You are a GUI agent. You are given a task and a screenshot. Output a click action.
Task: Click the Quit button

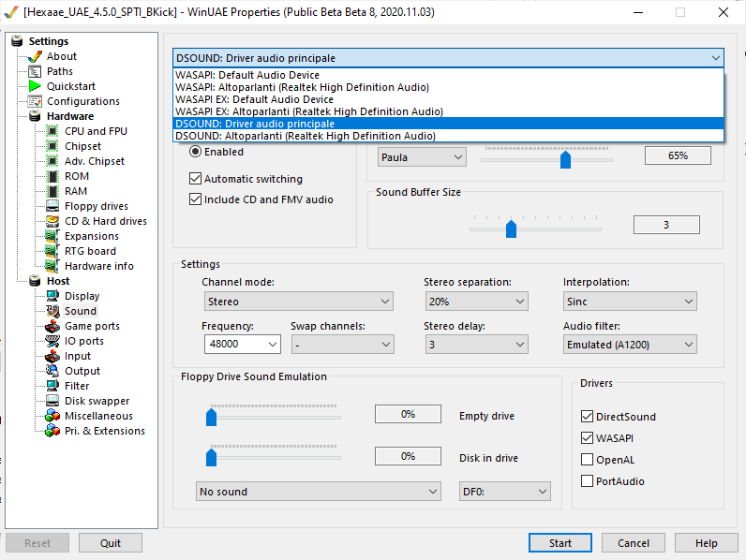[111, 543]
